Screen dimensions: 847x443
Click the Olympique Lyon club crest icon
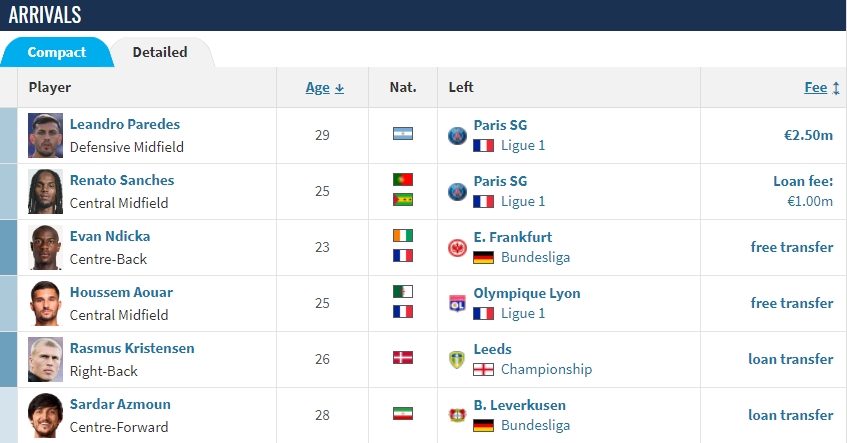[x=458, y=304]
